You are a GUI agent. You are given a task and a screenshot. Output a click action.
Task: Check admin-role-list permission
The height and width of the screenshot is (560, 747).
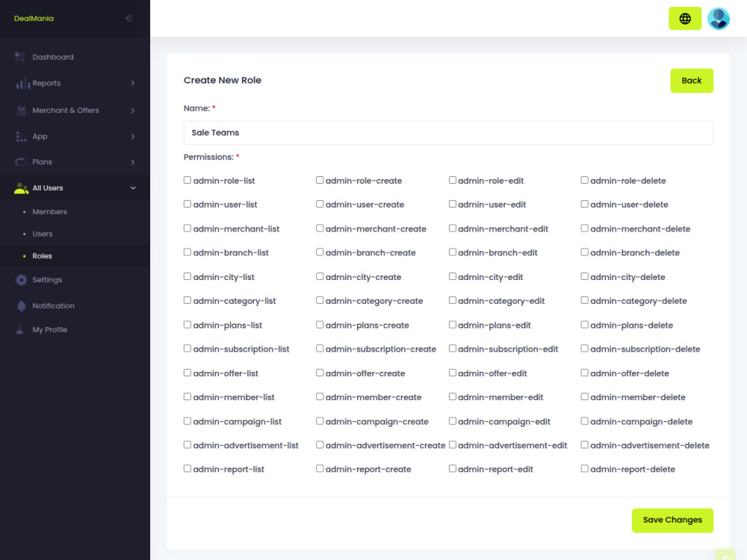(187, 180)
